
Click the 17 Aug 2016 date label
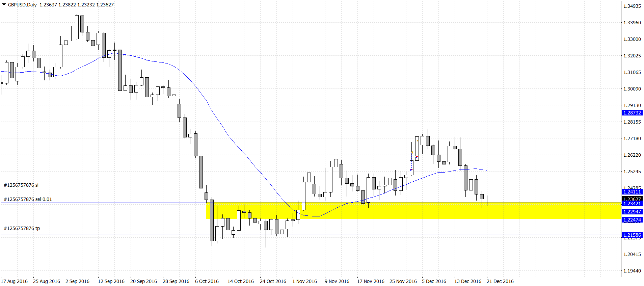15,281
